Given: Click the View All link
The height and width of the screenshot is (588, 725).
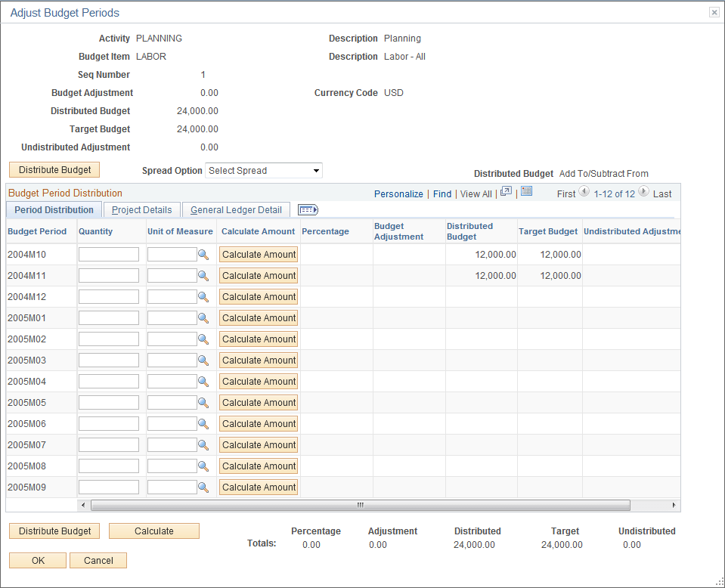Looking at the screenshot, I should pyautogui.click(x=476, y=193).
